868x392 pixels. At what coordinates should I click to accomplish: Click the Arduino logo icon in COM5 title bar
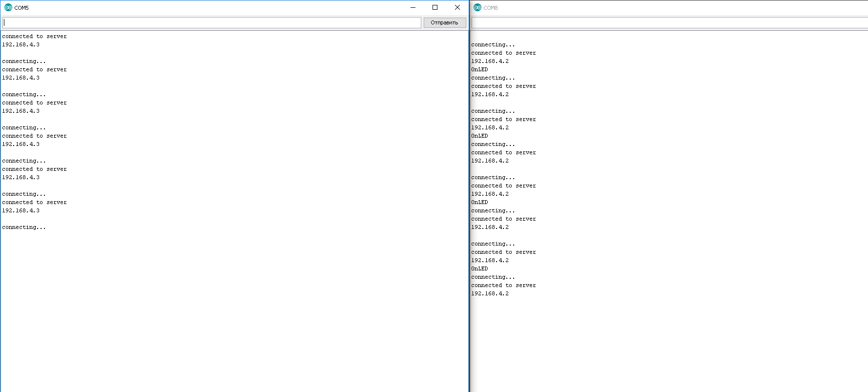click(8, 7)
